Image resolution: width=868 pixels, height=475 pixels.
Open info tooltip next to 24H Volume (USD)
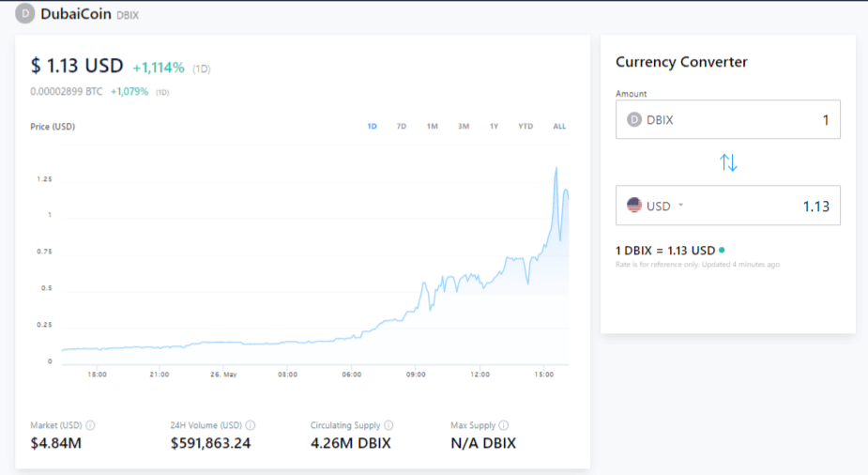click(x=251, y=425)
